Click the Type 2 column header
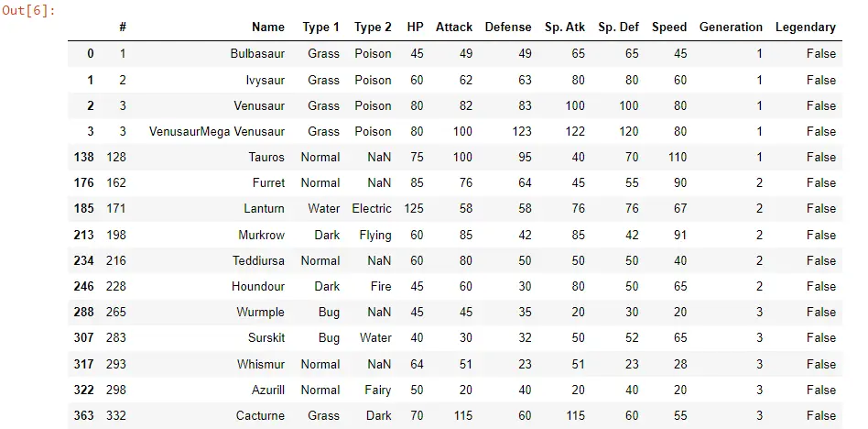868x429 pixels. 373,27
